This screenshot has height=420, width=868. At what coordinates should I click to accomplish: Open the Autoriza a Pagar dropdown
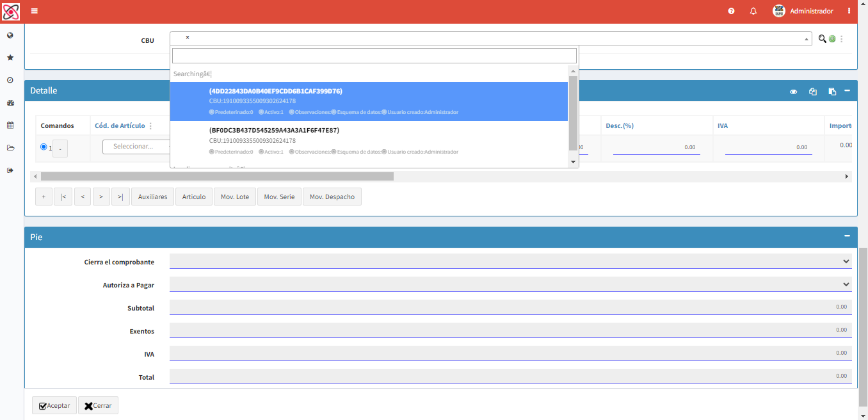coord(511,284)
